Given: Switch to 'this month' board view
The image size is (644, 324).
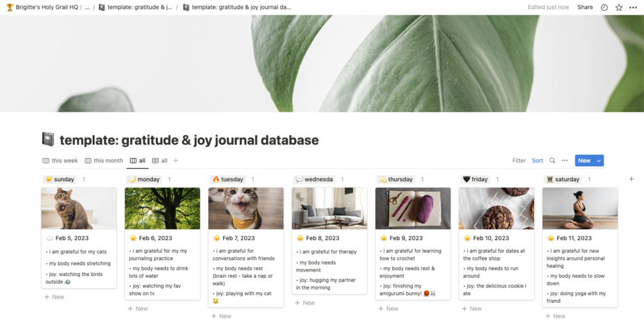Looking at the screenshot, I should (x=104, y=161).
